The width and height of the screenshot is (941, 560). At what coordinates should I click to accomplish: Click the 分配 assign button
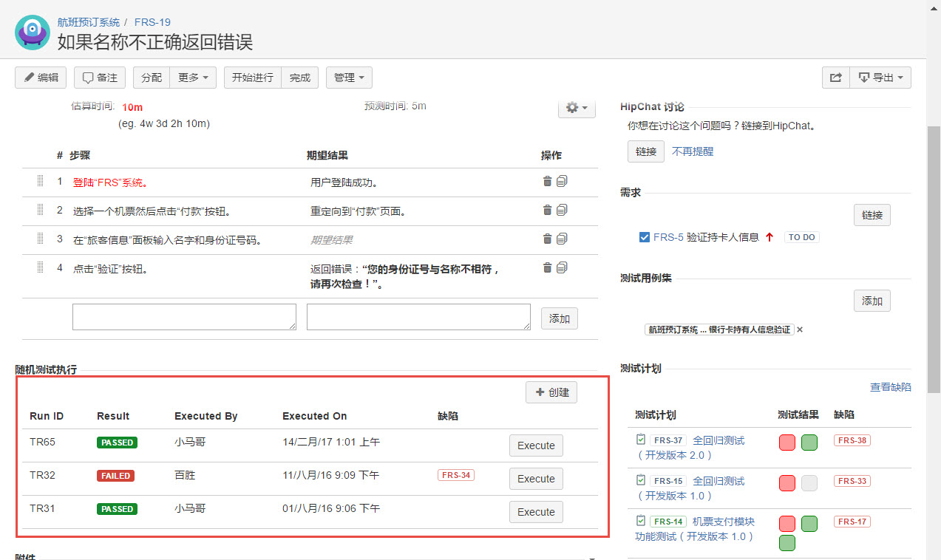pyautogui.click(x=152, y=78)
